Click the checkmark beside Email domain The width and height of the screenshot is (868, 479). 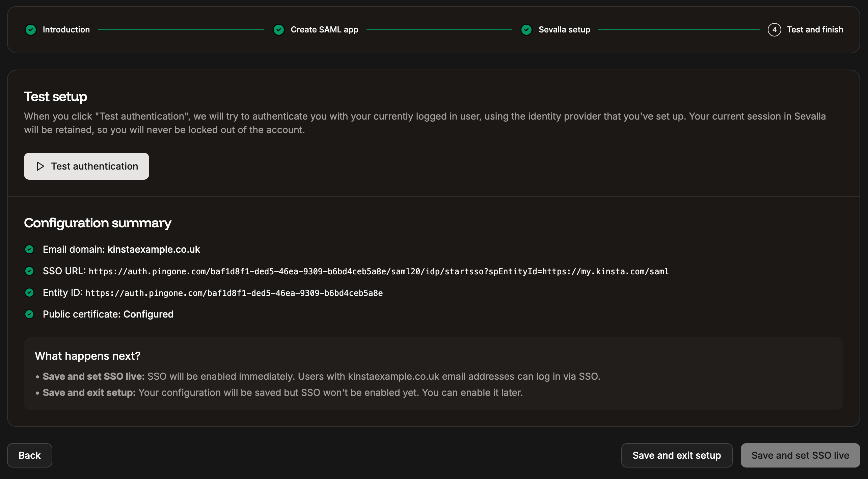(30, 249)
